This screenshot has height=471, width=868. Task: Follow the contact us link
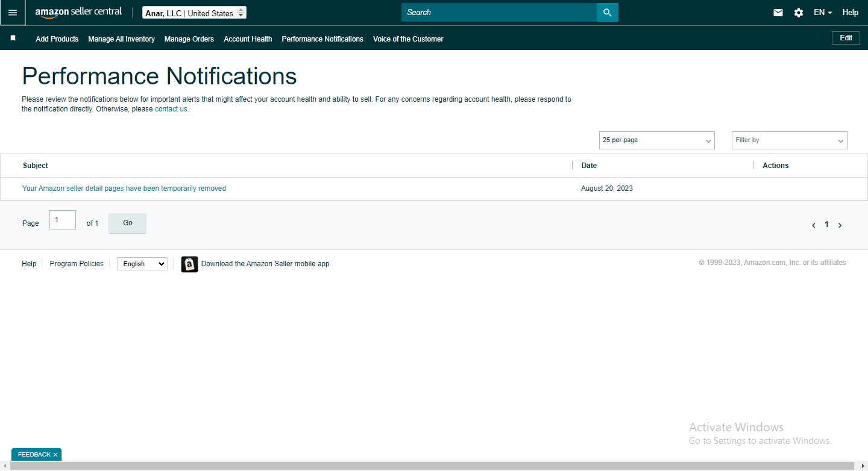[x=172, y=109]
